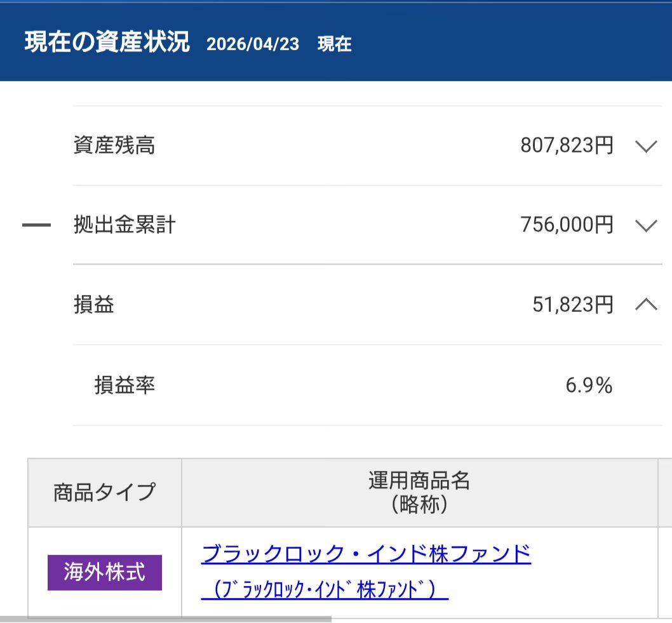This screenshot has width=672, height=623.
Task: Click the 756,000円 contribution amount
Action: [567, 225]
